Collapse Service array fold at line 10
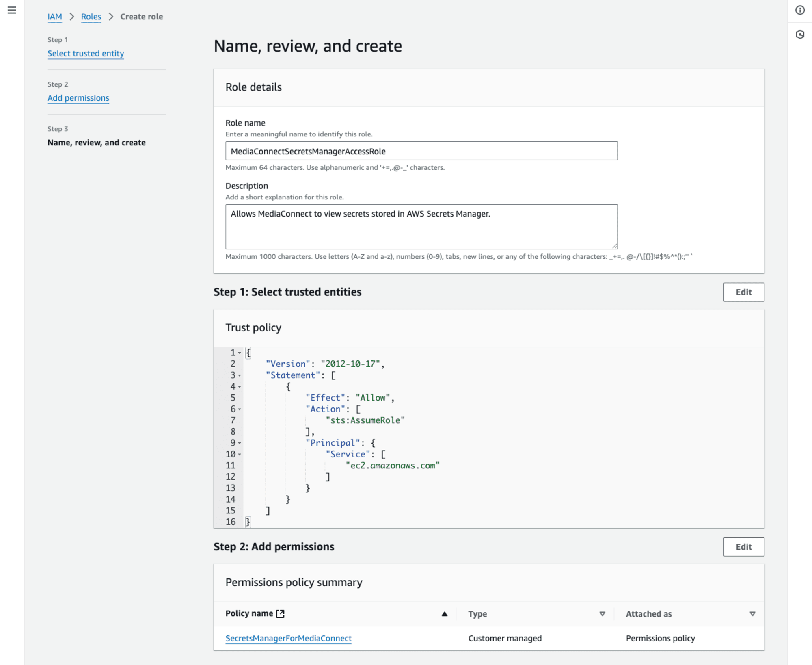Screen dimensions: 812x665 pos(240,454)
